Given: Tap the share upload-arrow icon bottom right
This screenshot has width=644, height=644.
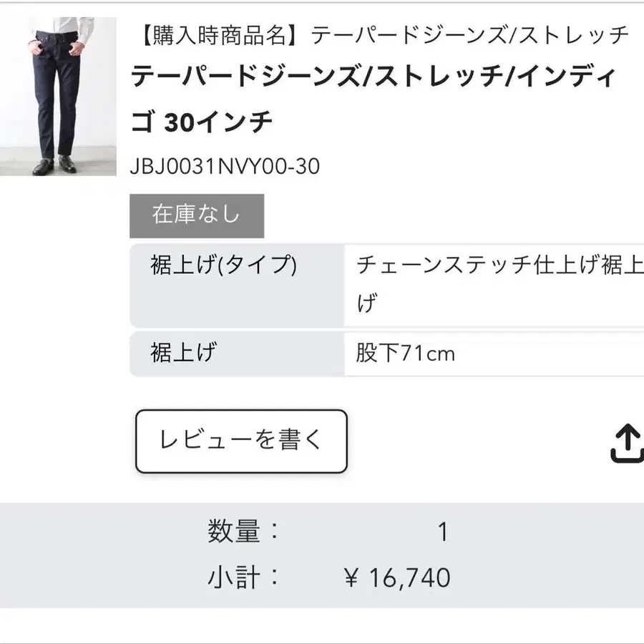Looking at the screenshot, I should 628,442.
